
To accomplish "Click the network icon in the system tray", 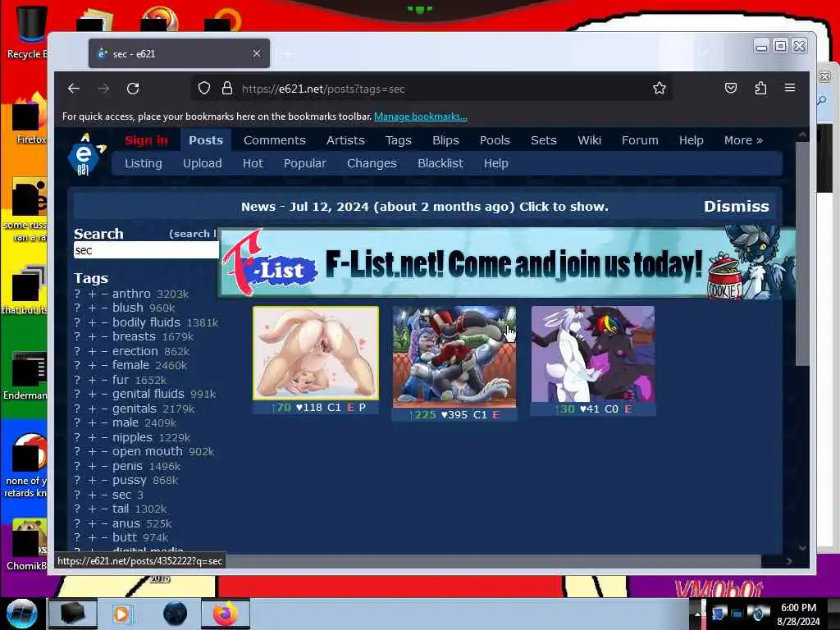I will 737,614.
